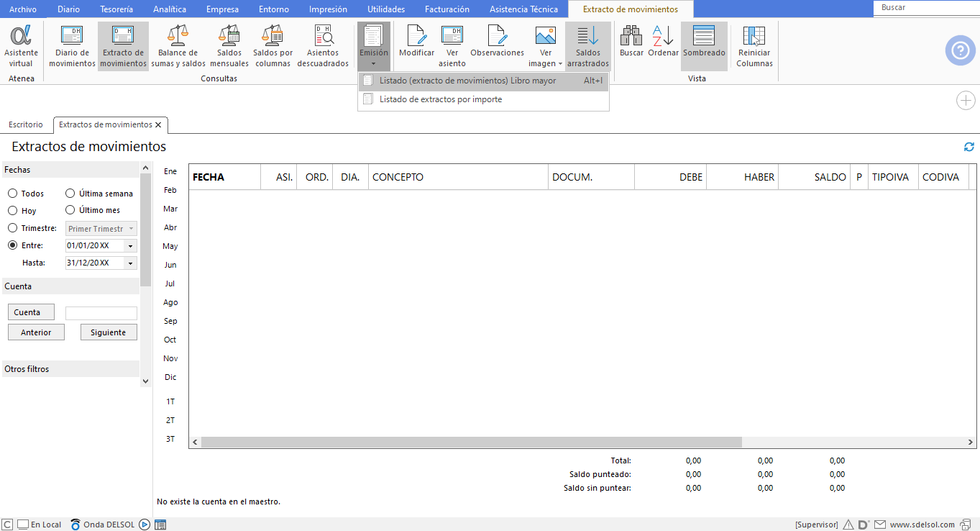Expand the Ver imagen dropdown
The width and height of the screenshot is (980, 531).
click(x=546, y=47)
